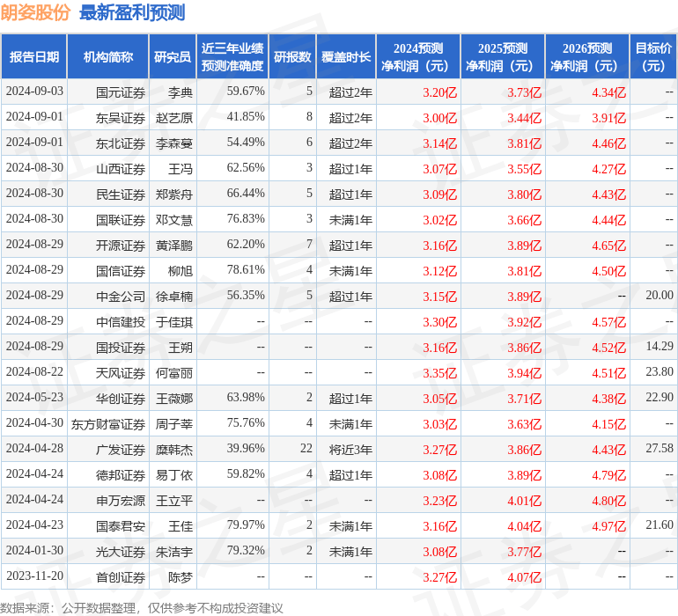Click researcher name 李森蔓

pyautogui.click(x=174, y=143)
